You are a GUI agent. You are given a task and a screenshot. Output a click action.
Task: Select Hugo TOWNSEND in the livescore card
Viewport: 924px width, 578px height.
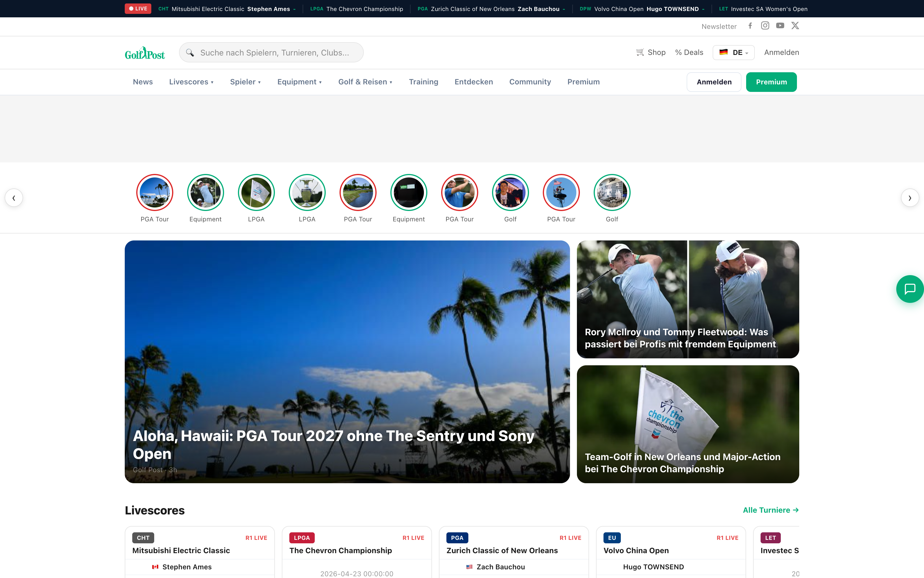click(x=653, y=567)
